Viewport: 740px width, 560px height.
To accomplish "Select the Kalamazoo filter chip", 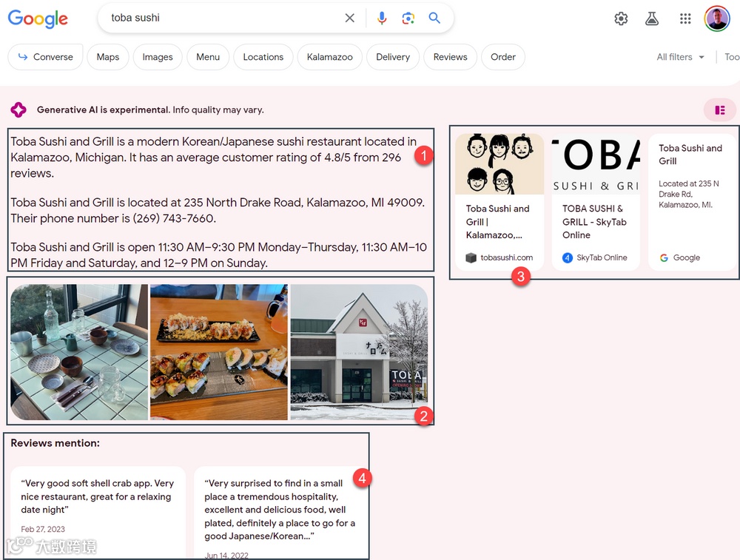I will (x=329, y=57).
